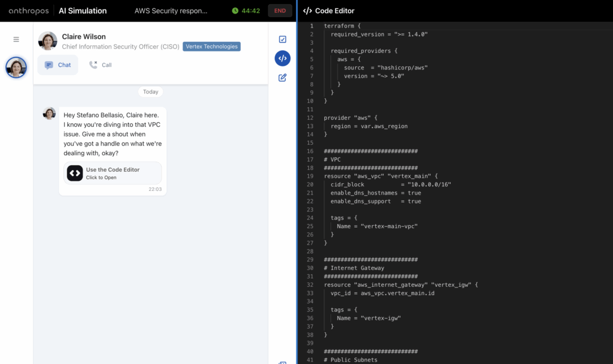Click the Vertex Technologies badge
The image size is (613, 364).
coord(211,46)
